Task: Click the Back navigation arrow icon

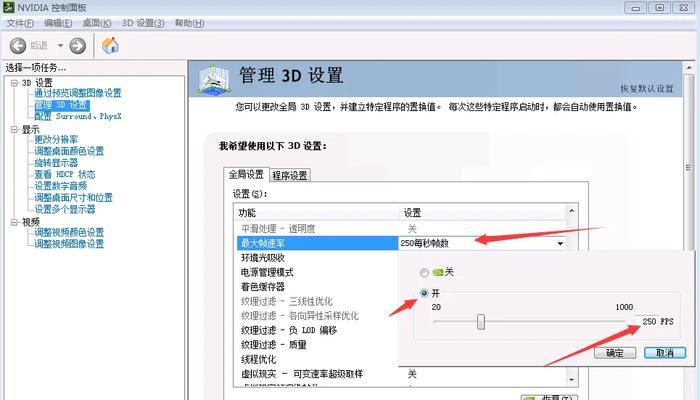Action: point(18,46)
